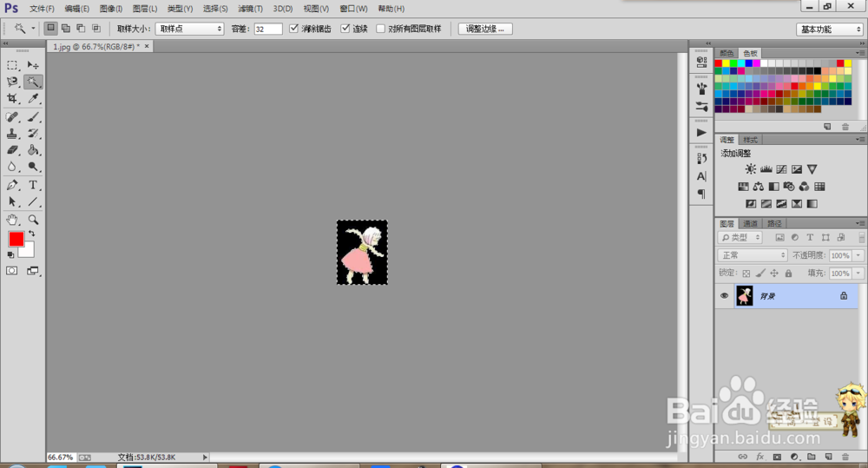Open the layer filter type dropdown
868x468 pixels.
[740, 238]
